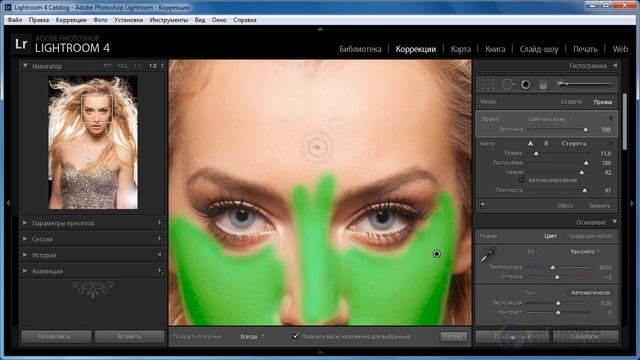The image size is (640, 360).
Task: Switch brush to Стереть mode
Action: point(573,144)
